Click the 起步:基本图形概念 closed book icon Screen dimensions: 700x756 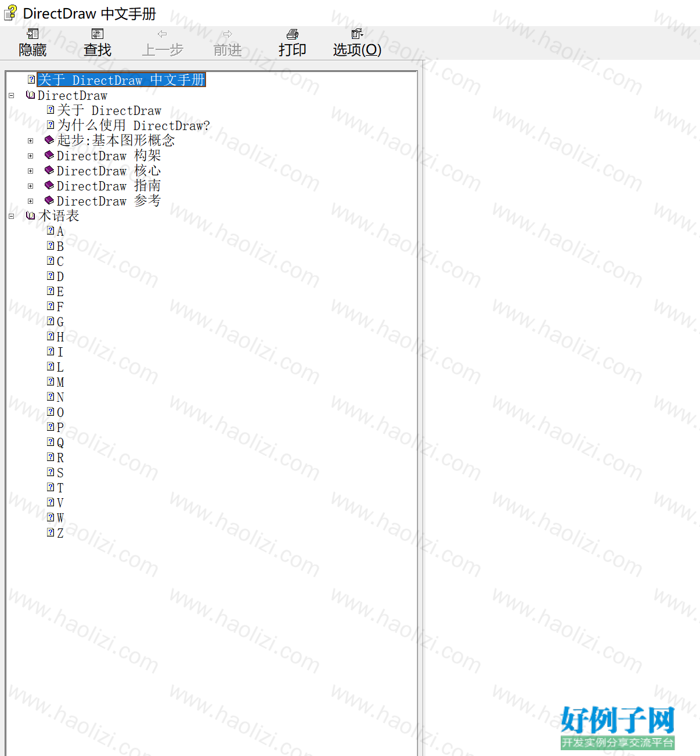click(49, 140)
